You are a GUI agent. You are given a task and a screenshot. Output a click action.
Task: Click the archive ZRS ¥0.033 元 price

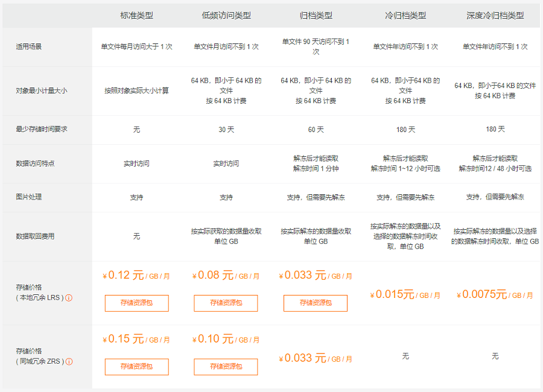tap(316, 358)
